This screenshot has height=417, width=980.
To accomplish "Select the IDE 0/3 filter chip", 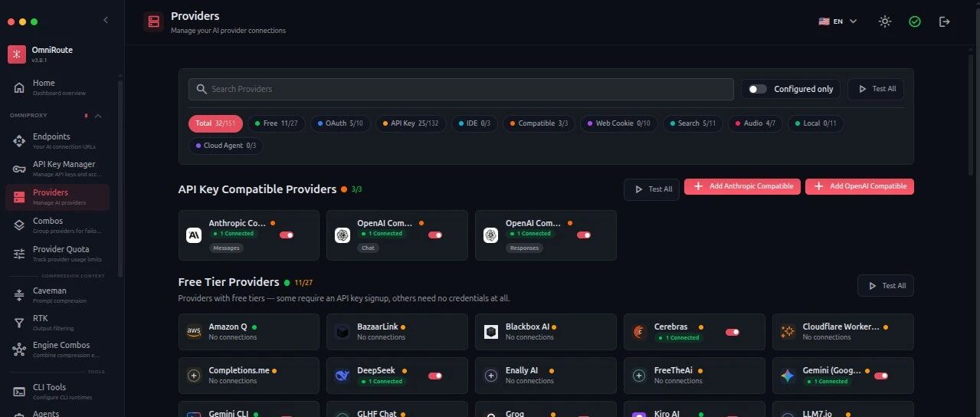I will click(x=474, y=123).
